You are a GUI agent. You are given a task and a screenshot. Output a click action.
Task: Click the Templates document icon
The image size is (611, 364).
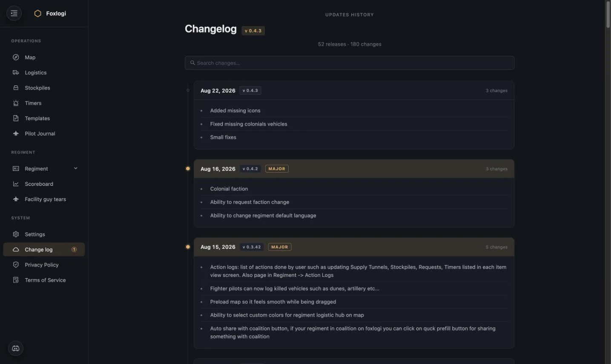[16, 118]
